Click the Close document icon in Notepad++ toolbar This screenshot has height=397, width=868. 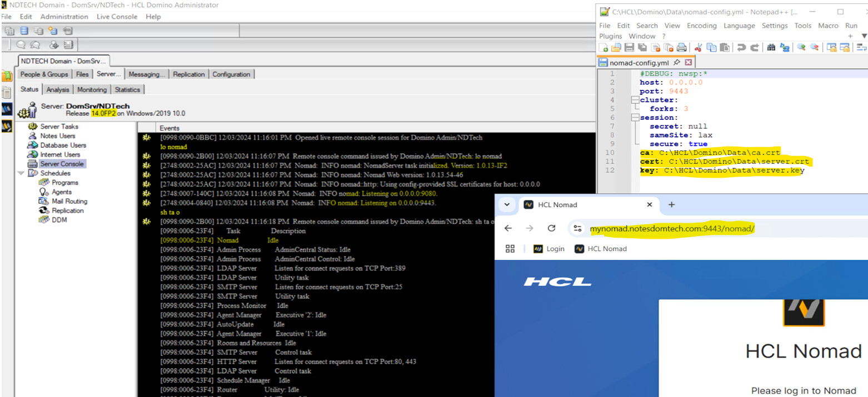(656, 47)
